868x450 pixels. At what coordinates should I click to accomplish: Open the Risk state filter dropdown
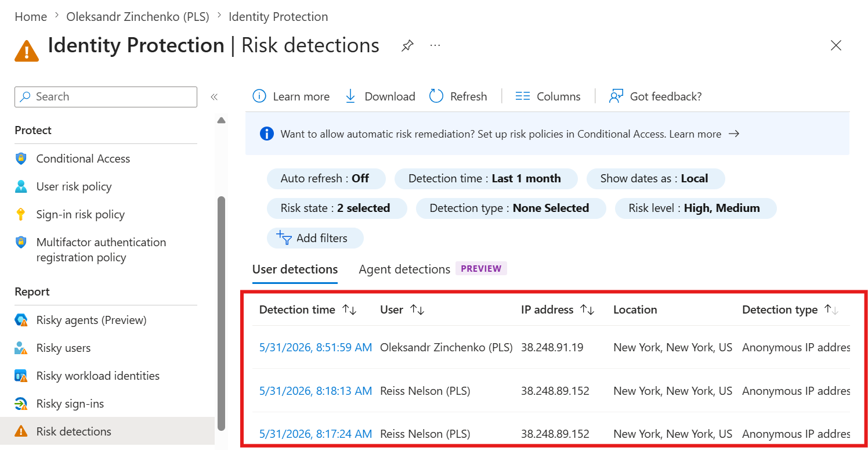(337, 208)
